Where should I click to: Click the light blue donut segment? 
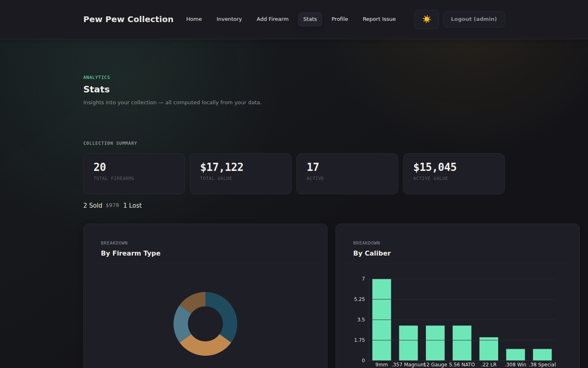(x=182, y=324)
